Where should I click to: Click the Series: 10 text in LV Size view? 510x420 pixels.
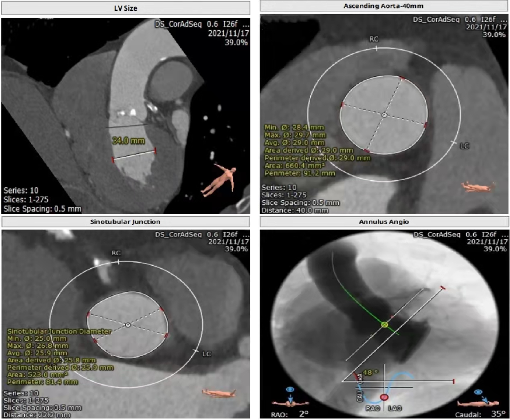click(x=21, y=190)
